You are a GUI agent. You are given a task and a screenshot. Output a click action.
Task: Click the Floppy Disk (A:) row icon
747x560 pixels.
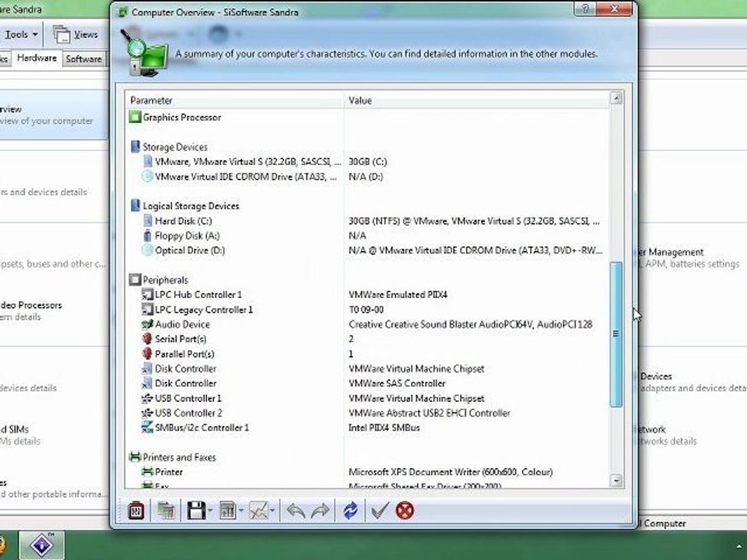click(147, 235)
